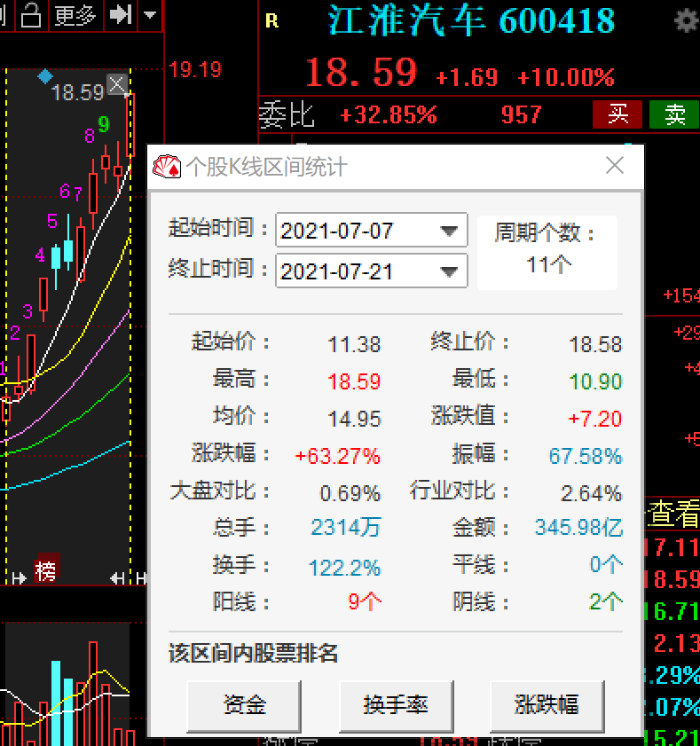700x746 pixels.
Task: Click the 67.58% 振幅 value
Action: 585,456
